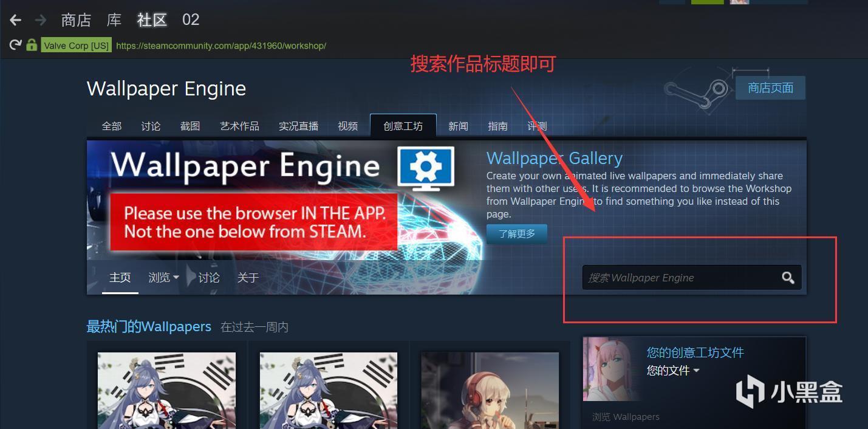
Task: Expand the 浏览 dropdown menu
Action: [163, 278]
